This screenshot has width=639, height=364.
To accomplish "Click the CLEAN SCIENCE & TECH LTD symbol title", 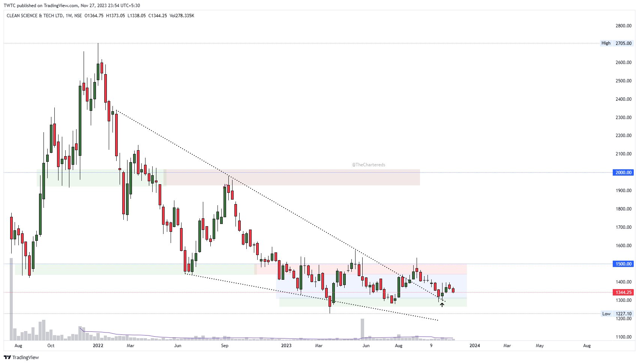I will (x=35, y=16).
